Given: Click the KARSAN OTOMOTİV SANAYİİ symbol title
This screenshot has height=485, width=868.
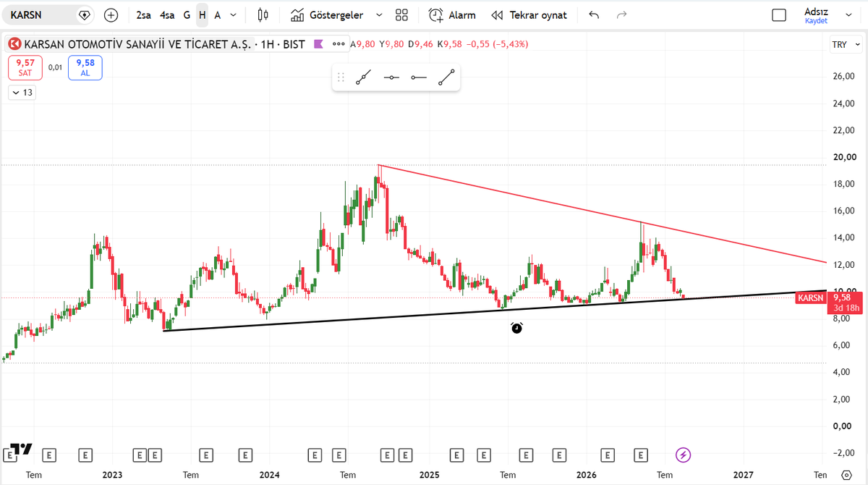Looking at the screenshot, I should [138, 44].
